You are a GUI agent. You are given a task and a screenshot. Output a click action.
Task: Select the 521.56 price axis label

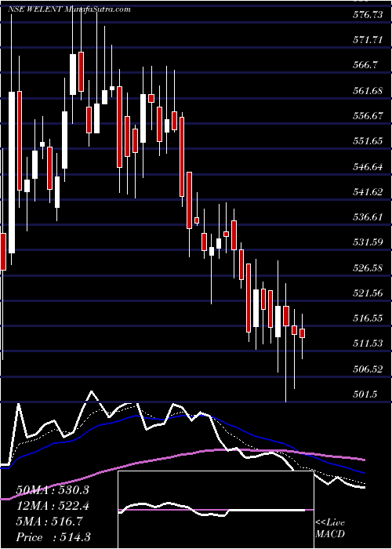point(368,293)
